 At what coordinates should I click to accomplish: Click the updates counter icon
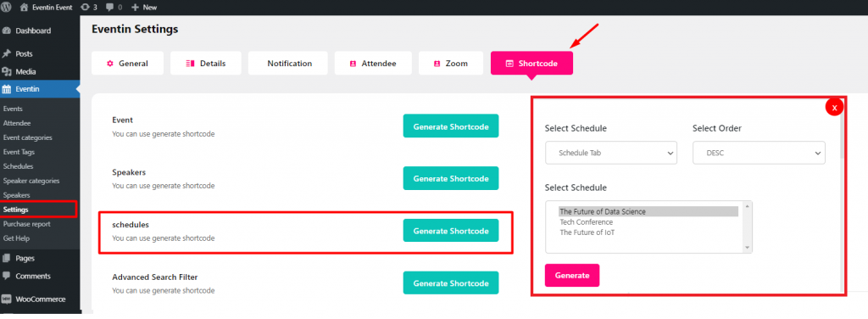[x=85, y=7]
